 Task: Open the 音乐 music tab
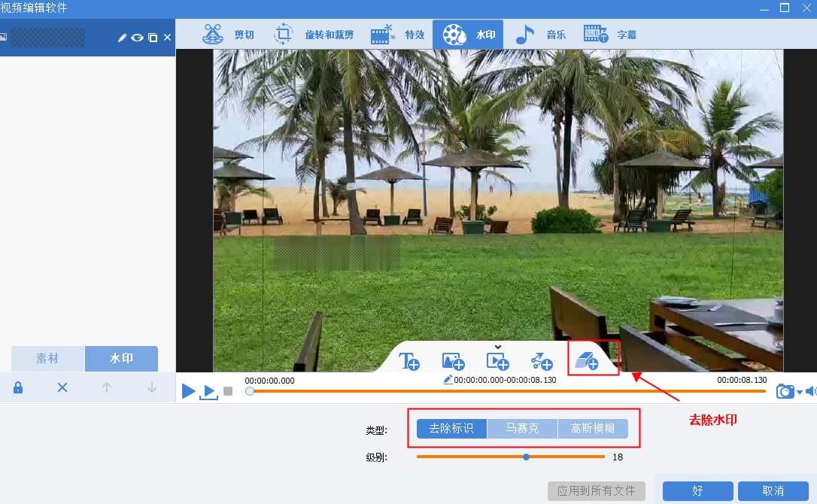(x=540, y=35)
